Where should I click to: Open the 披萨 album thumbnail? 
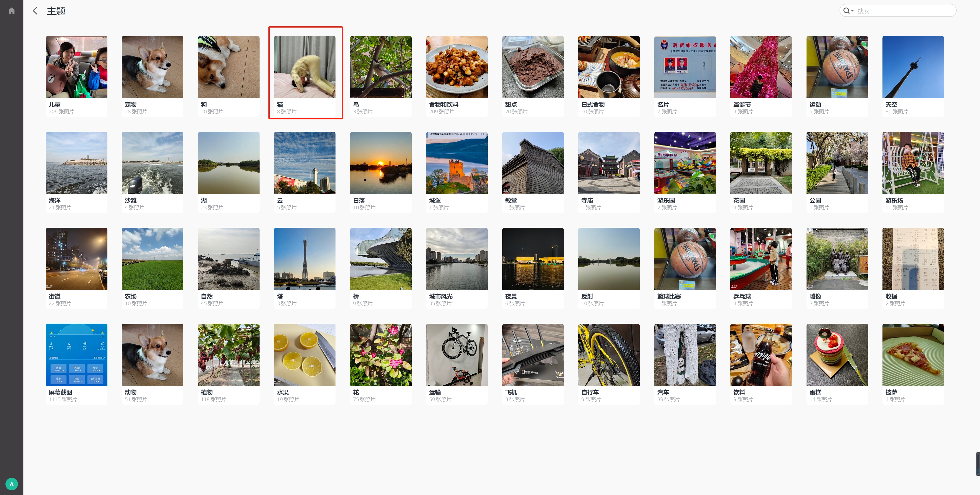point(913,355)
